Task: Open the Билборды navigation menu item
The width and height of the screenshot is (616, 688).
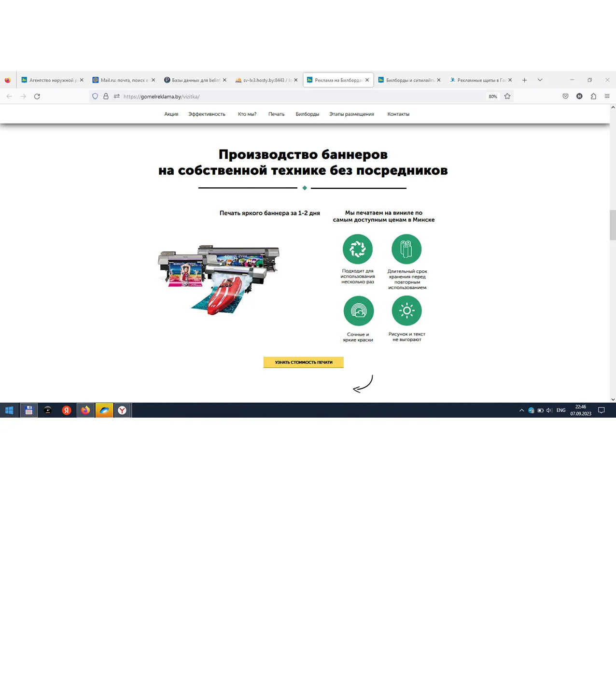Action: [307, 114]
